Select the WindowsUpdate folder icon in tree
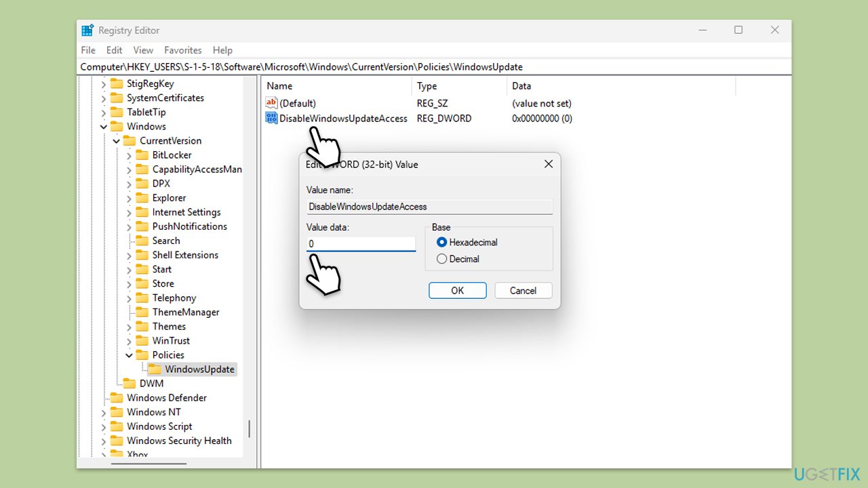Image resolution: width=868 pixels, height=488 pixels. click(x=155, y=369)
